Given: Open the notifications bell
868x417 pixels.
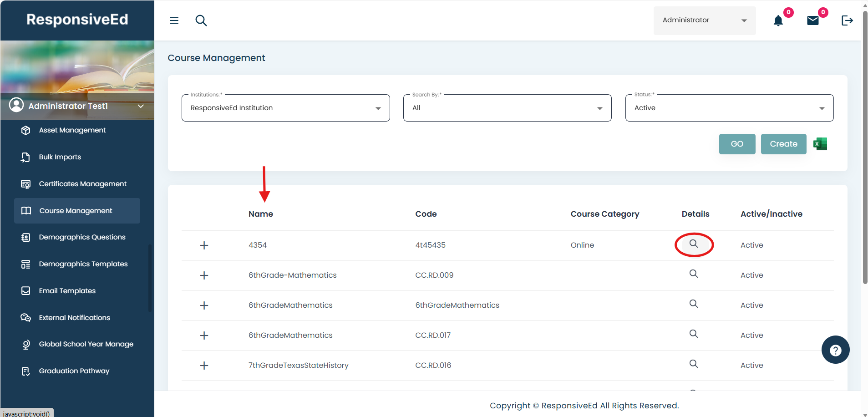Looking at the screenshot, I should click(778, 20).
